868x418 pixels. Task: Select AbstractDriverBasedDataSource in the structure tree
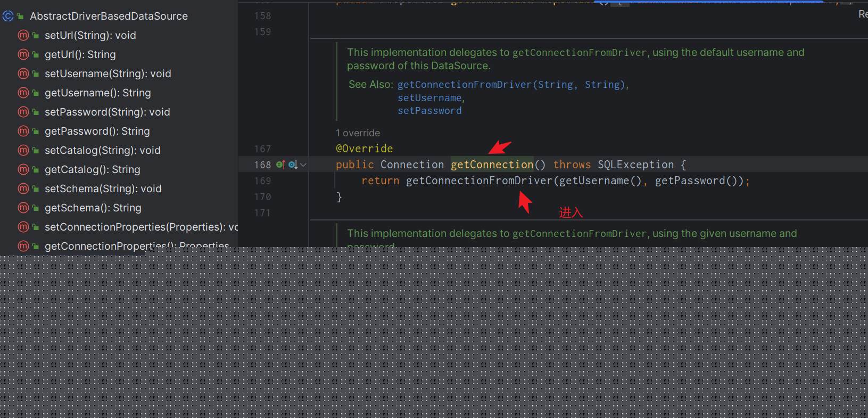(109, 17)
